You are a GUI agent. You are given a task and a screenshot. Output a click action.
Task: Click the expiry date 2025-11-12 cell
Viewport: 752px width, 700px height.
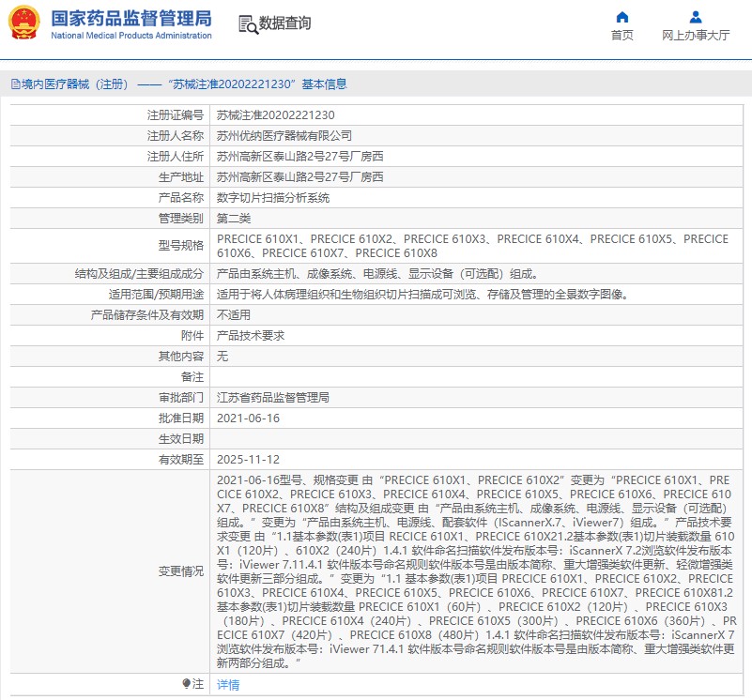pos(248,460)
